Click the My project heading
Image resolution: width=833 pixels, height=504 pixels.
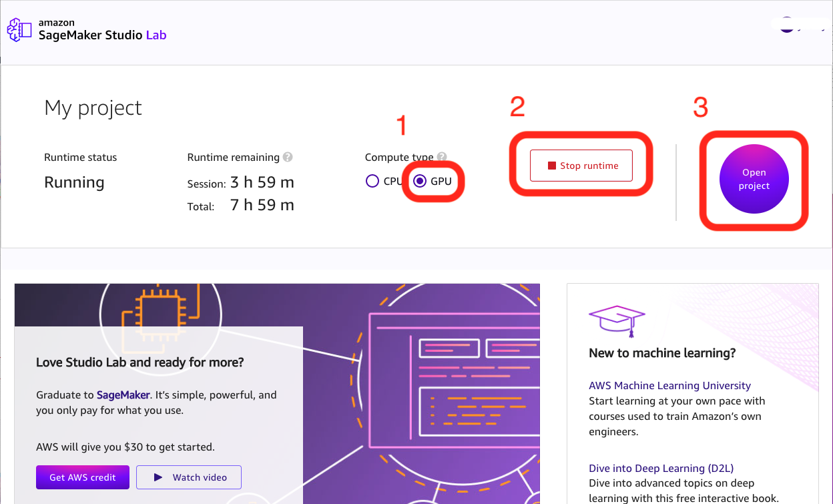tap(93, 108)
